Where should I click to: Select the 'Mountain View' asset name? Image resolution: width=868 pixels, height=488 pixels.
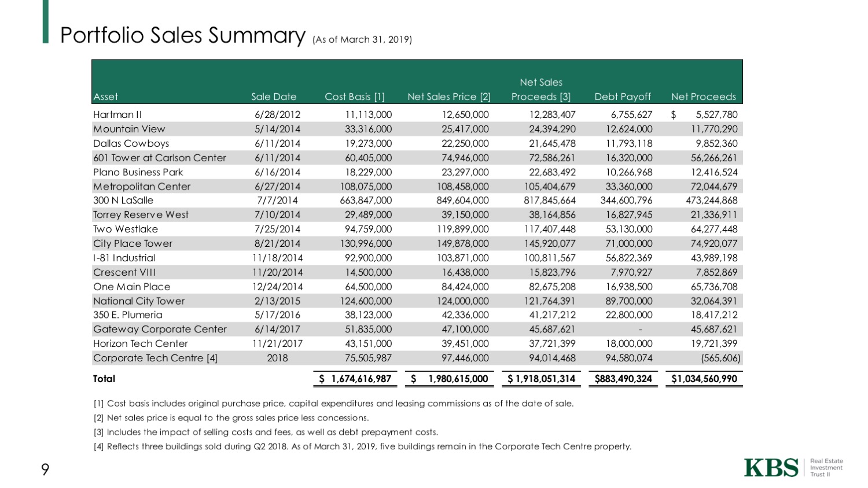click(x=129, y=129)
